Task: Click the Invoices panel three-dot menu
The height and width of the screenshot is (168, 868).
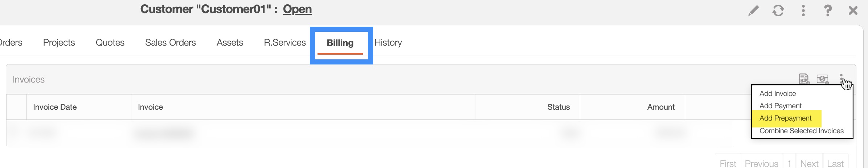Action: tap(841, 78)
